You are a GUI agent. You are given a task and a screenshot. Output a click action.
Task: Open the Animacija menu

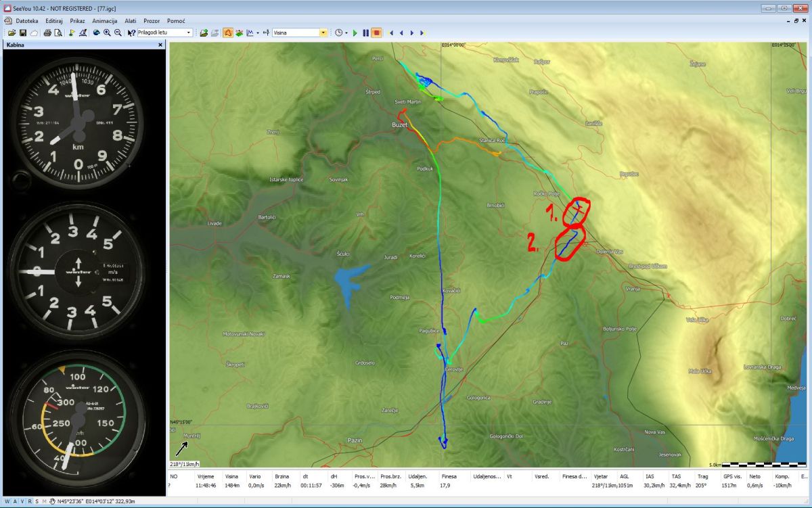[105, 21]
